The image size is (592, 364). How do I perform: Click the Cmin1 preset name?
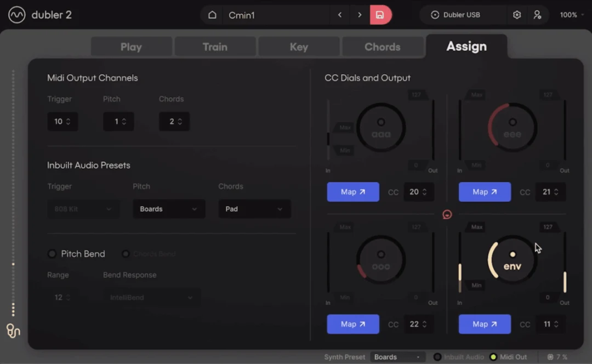[242, 15]
